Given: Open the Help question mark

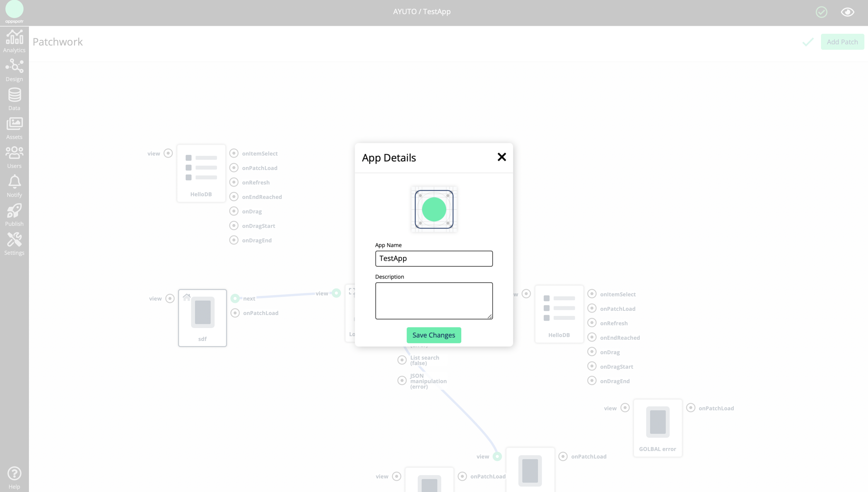Looking at the screenshot, I should click(14, 478).
